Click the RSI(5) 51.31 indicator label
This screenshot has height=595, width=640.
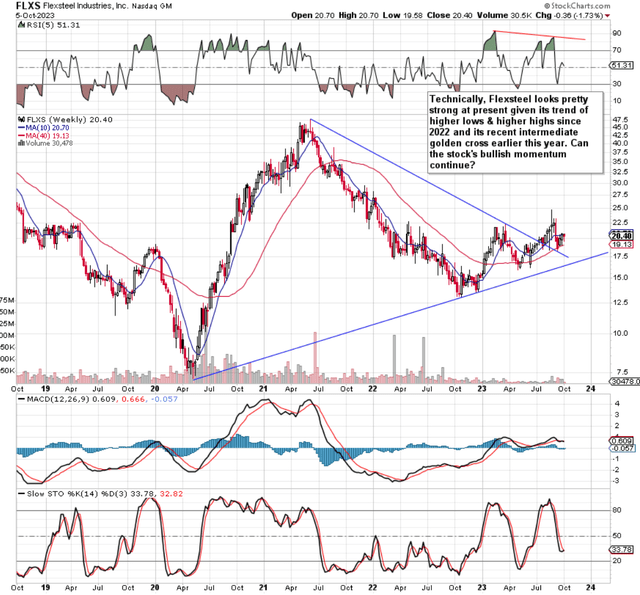[x=53, y=25]
